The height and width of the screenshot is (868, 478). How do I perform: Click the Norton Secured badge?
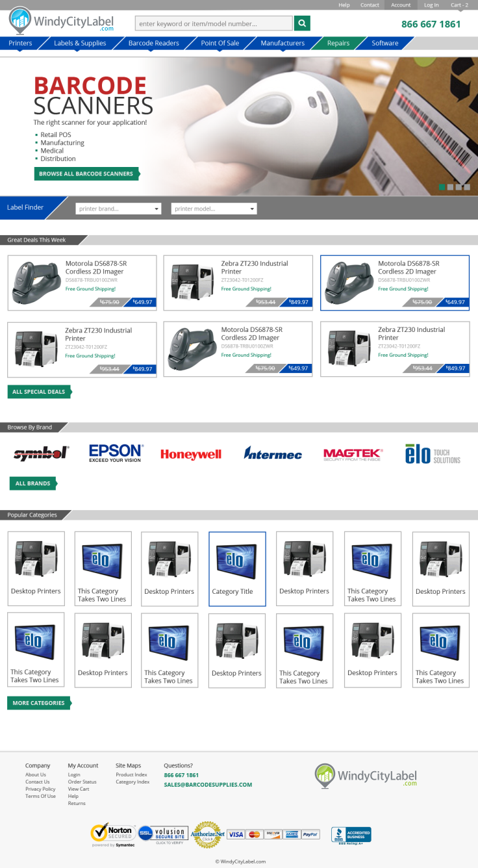113,835
